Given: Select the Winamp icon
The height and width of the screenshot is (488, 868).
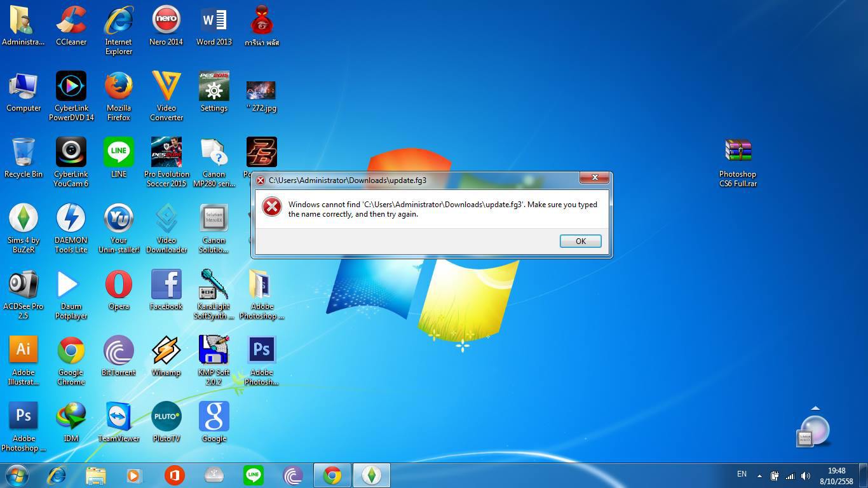Looking at the screenshot, I should (x=166, y=356).
